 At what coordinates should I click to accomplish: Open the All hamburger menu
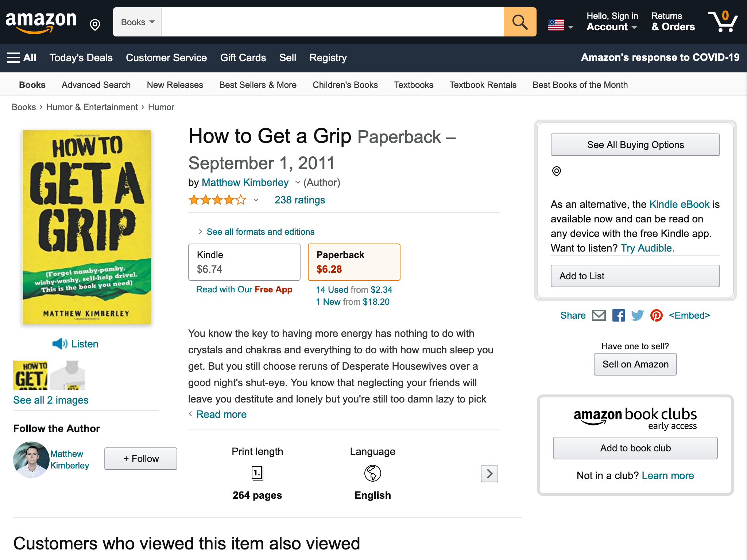pyautogui.click(x=22, y=58)
